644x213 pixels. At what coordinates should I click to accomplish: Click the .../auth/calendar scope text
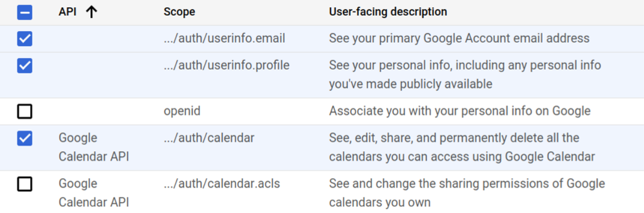(x=209, y=138)
